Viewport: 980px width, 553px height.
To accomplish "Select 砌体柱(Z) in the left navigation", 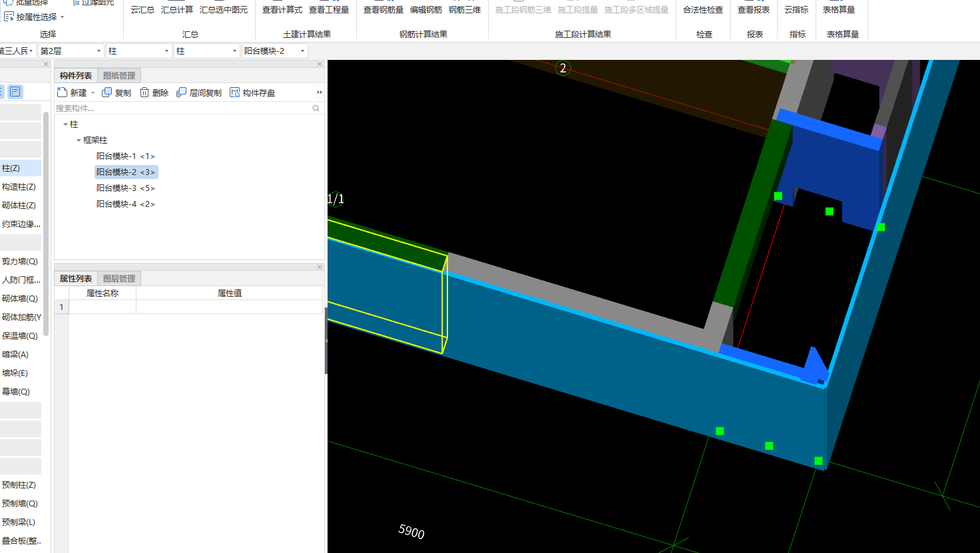I will coord(21,206).
